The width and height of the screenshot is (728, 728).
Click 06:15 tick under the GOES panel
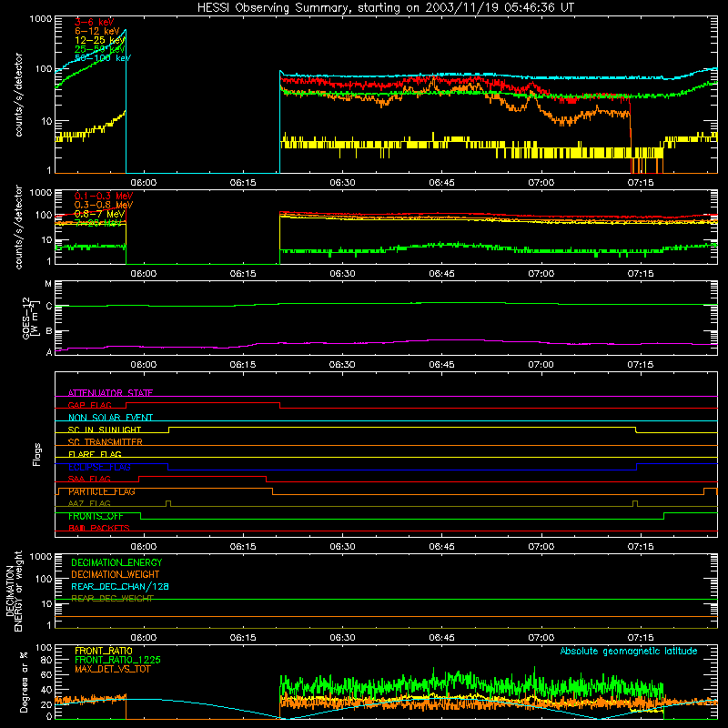click(x=243, y=365)
